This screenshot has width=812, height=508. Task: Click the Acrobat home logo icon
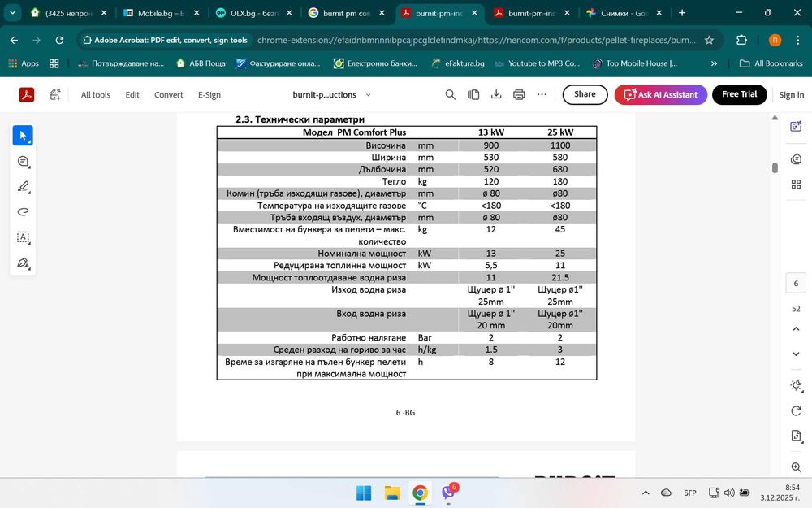[x=27, y=95]
